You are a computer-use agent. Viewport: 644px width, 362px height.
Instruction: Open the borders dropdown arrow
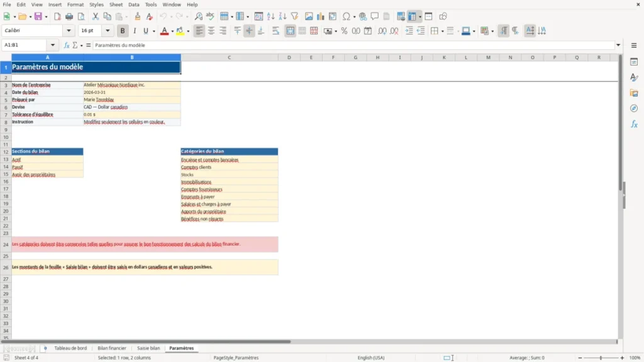(x=442, y=31)
